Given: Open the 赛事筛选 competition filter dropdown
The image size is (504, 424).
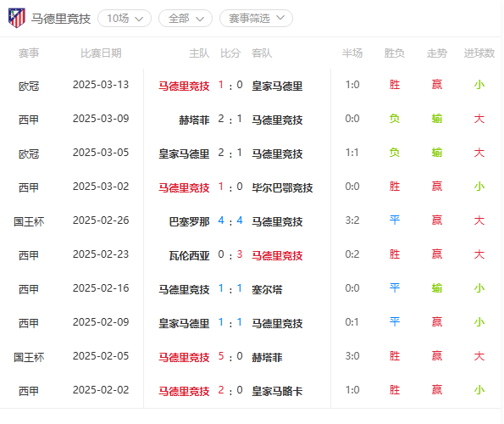Looking at the screenshot, I should pyautogui.click(x=256, y=19).
